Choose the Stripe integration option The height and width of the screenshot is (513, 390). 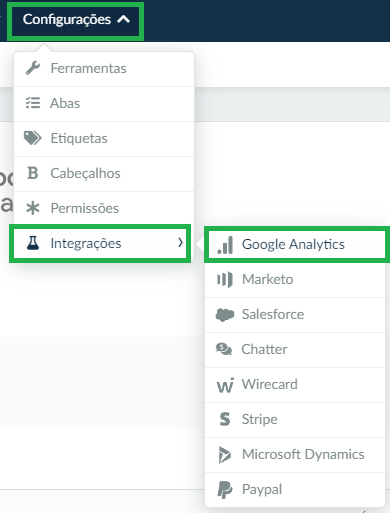click(295, 419)
